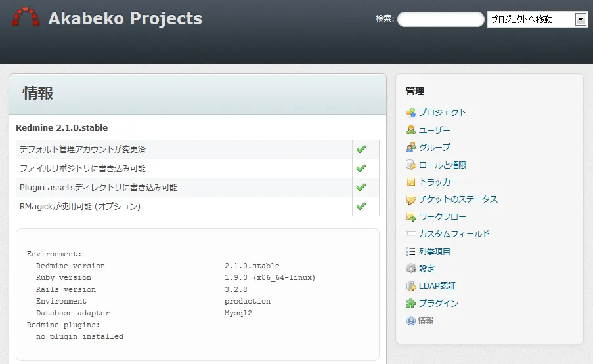Click the Redmine version label line

pos(70,266)
